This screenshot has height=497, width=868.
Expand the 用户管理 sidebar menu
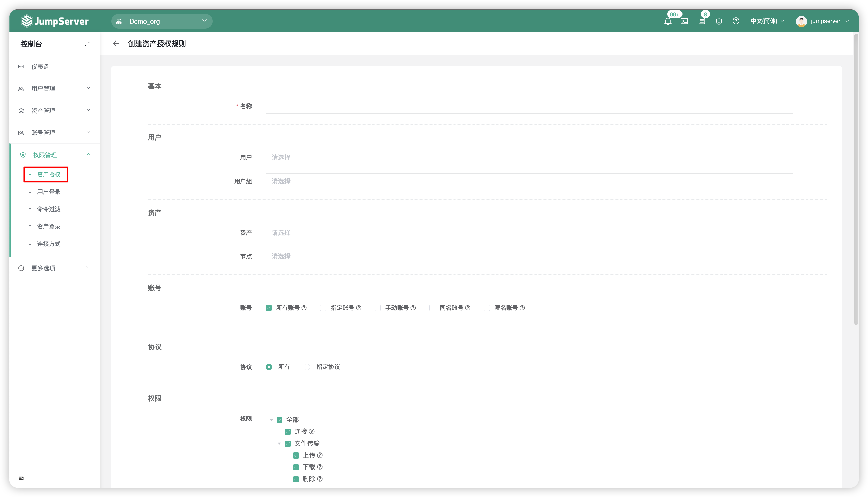[x=55, y=88]
